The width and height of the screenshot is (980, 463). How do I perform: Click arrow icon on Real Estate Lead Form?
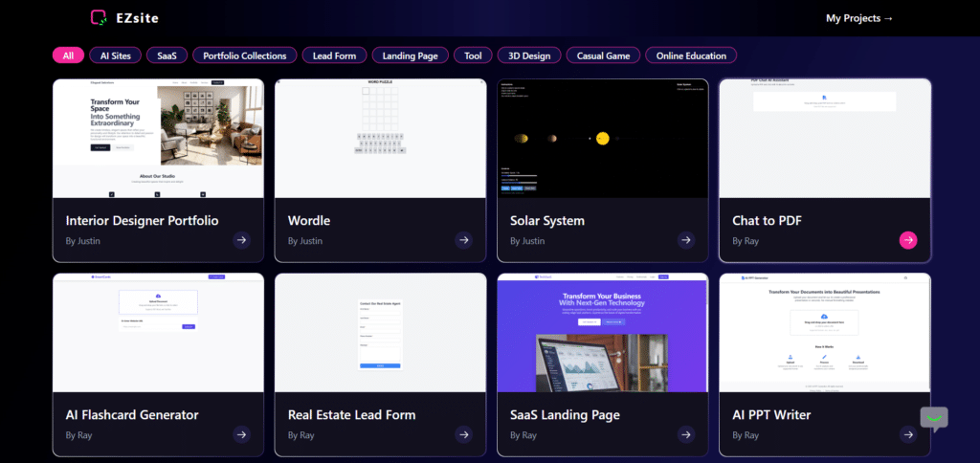463,434
